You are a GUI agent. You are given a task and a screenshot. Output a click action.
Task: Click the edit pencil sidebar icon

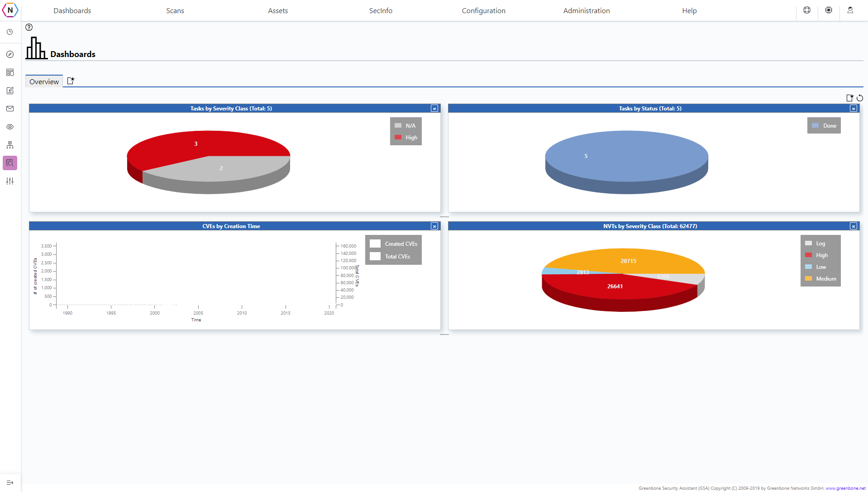(x=10, y=91)
